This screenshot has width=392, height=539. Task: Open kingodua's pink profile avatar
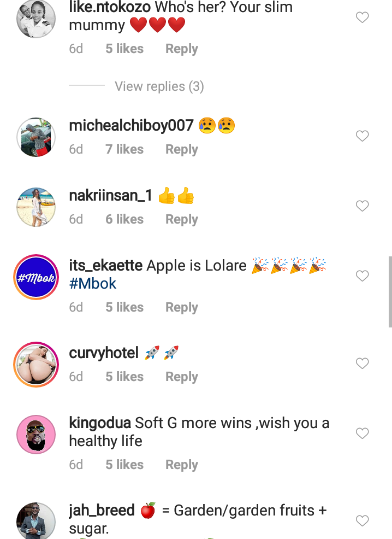[36, 435]
